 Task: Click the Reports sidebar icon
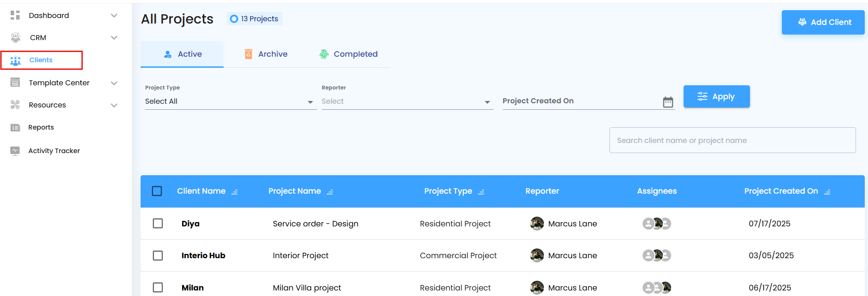(15, 128)
